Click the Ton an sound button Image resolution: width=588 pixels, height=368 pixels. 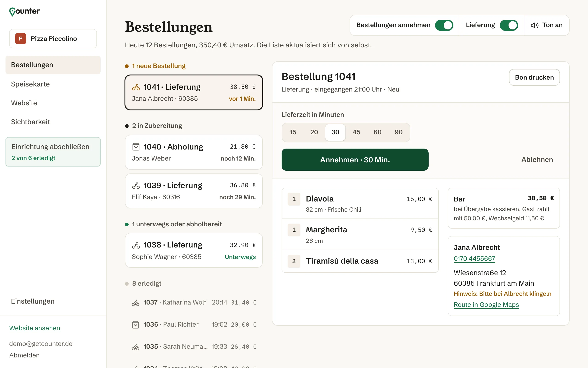pos(546,25)
